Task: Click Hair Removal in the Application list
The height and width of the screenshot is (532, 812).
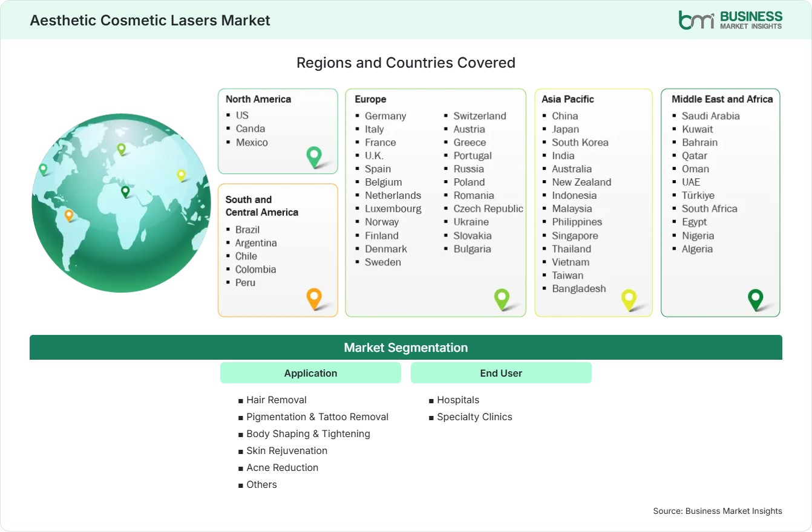Action: click(x=277, y=400)
